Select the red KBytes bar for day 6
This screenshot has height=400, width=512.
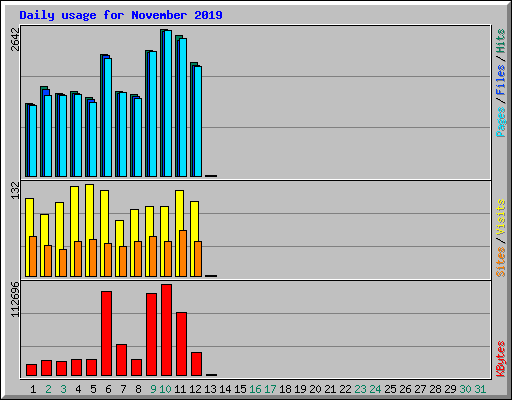(x=106, y=334)
